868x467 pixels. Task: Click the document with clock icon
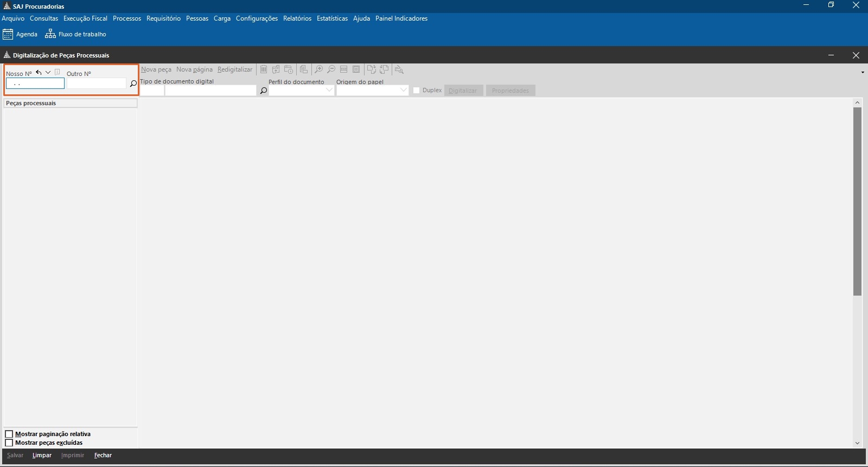point(289,69)
